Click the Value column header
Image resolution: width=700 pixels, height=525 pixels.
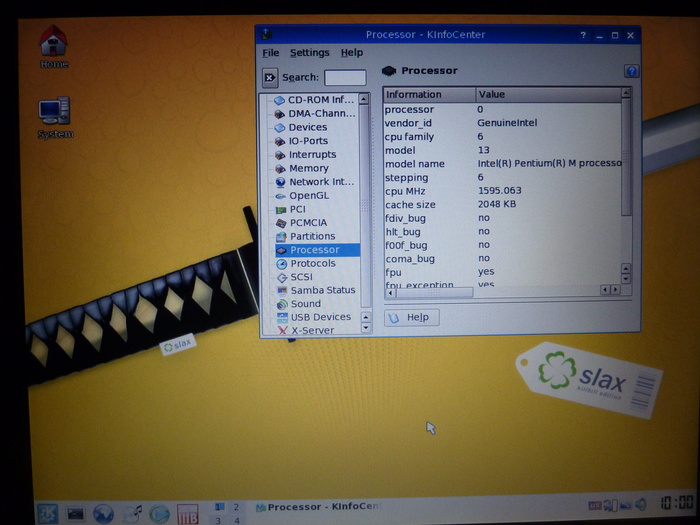pos(548,95)
